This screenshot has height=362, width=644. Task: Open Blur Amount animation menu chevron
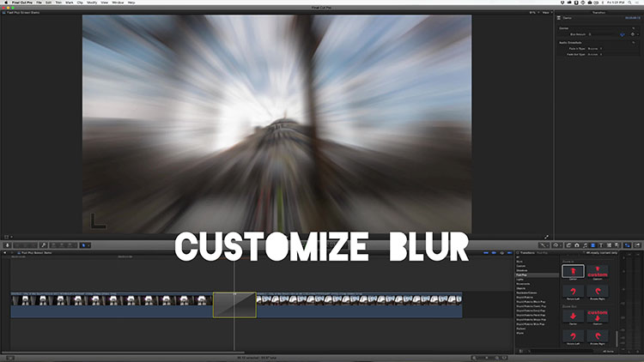[637, 34]
